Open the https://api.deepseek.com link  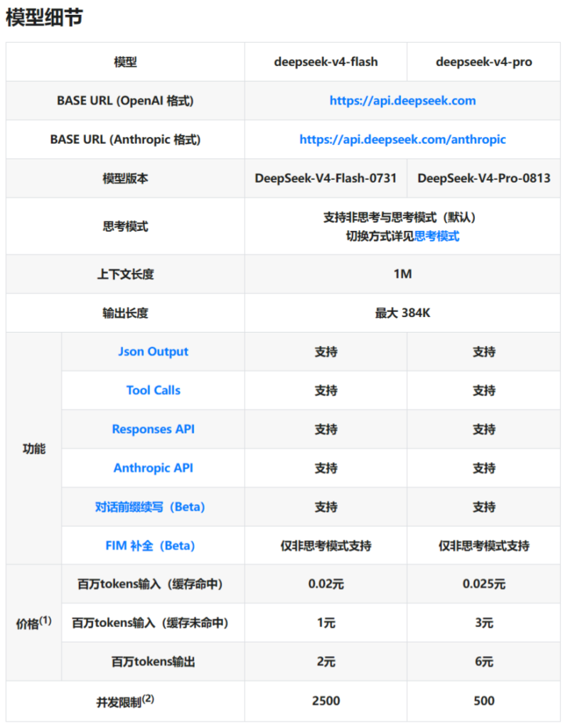(402, 101)
